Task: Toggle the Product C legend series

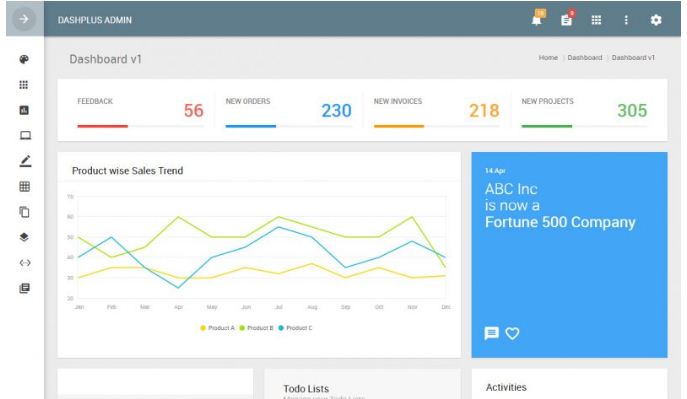Action: click(x=295, y=328)
